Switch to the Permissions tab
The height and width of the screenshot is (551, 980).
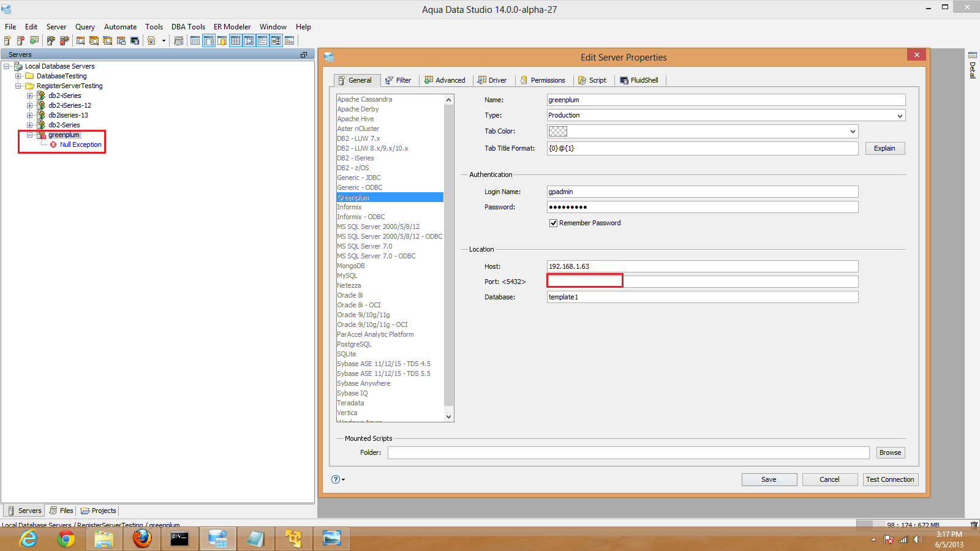click(543, 80)
